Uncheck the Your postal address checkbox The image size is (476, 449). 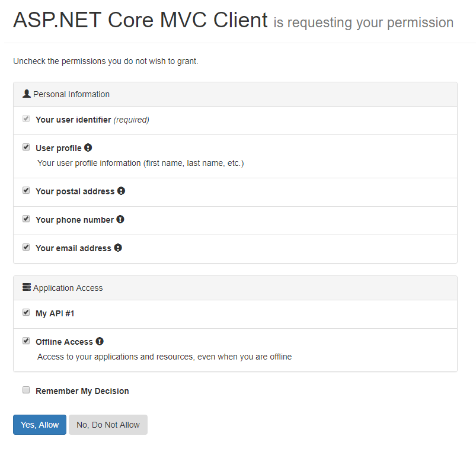(x=26, y=191)
